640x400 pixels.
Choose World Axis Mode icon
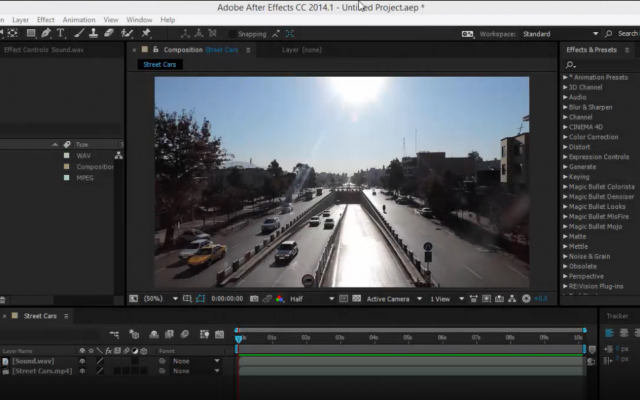[x=199, y=33]
